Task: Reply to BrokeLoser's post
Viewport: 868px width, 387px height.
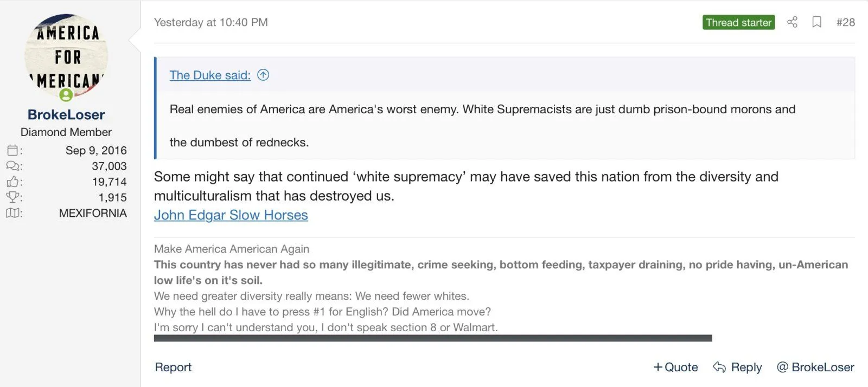Action: tap(737, 367)
